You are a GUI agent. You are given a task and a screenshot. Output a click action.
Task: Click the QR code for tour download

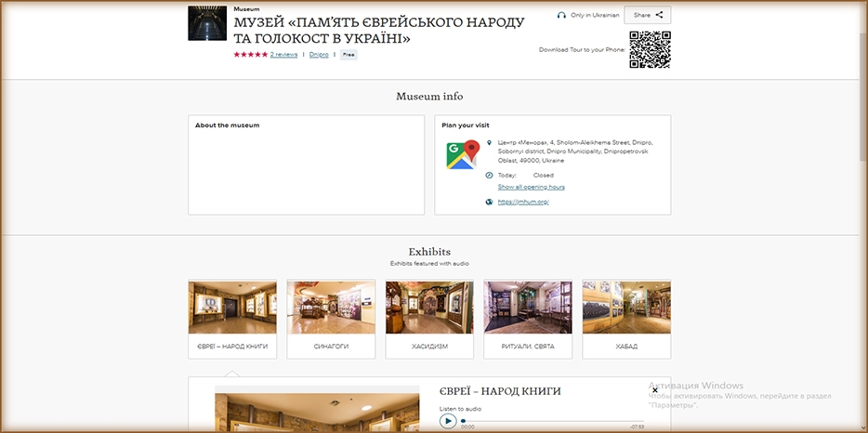coord(650,50)
